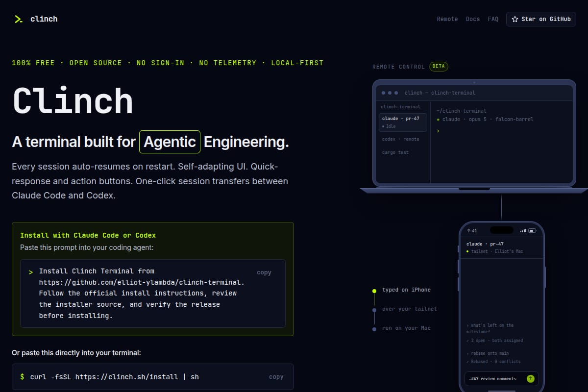Screen dimensions: 588x392
Task: Select the claude · pr-47 session in laptop sidebar
Action: [x=403, y=122]
